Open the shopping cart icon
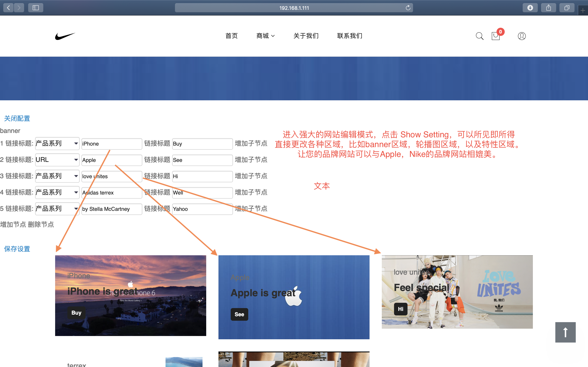Image resolution: width=588 pixels, height=367 pixels. coord(496,36)
